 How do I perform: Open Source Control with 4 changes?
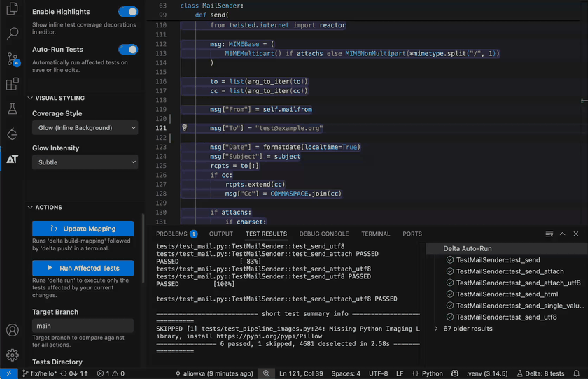click(x=13, y=59)
